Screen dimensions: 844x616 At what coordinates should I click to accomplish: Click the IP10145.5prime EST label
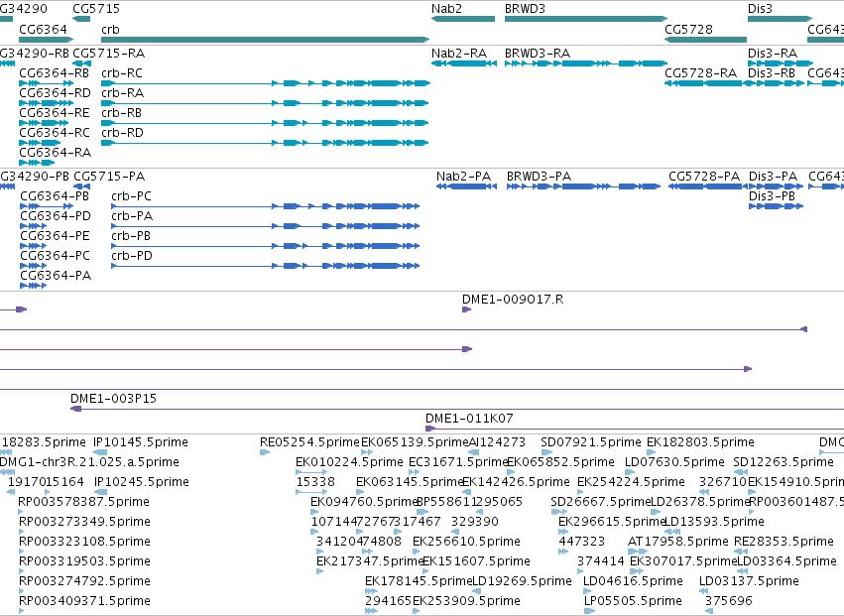pos(141,442)
